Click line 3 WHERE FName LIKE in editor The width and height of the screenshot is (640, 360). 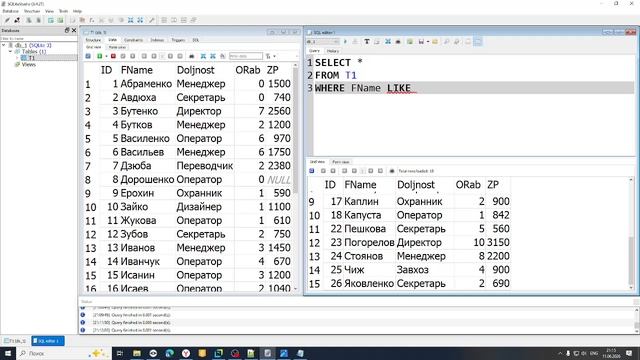pyautogui.click(x=473, y=88)
